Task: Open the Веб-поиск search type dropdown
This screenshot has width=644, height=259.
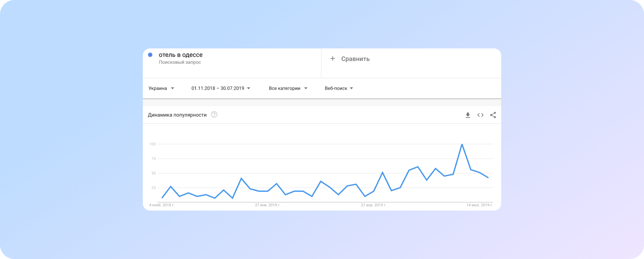Action: coord(339,88)
